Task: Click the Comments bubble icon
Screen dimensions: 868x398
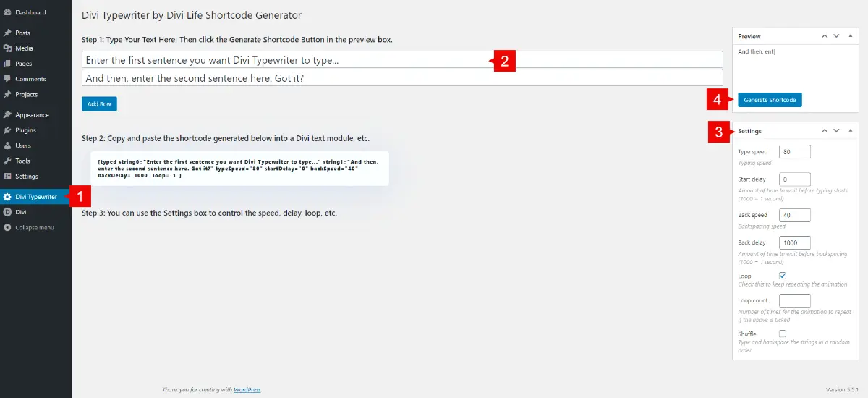Action: [x=7, y=79]
